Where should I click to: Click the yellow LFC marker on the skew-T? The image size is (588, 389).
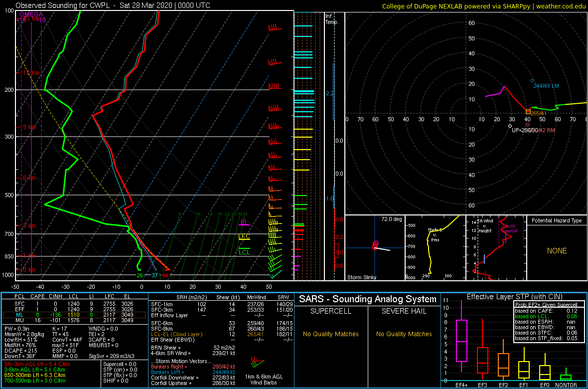coord(244,237)
